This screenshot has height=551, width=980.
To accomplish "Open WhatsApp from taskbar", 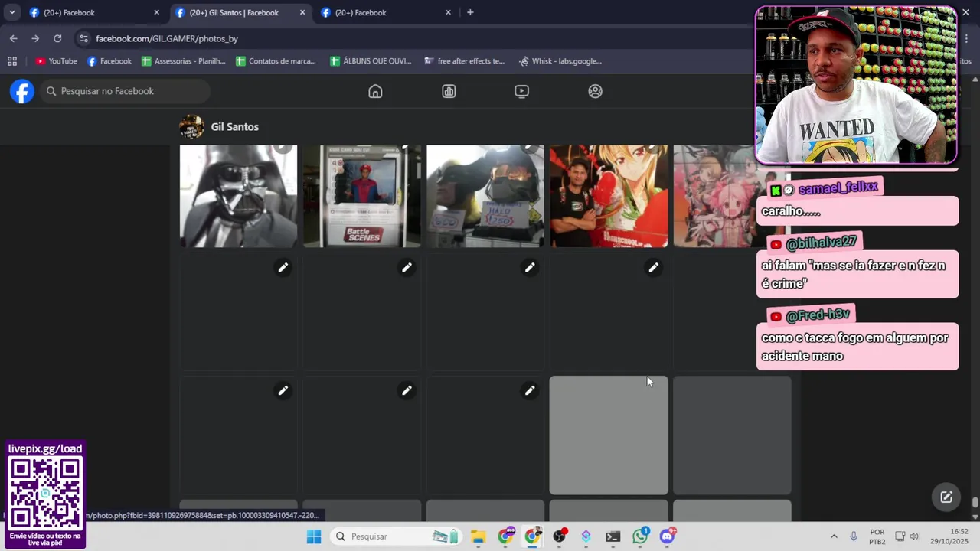I will coord(640,536).
